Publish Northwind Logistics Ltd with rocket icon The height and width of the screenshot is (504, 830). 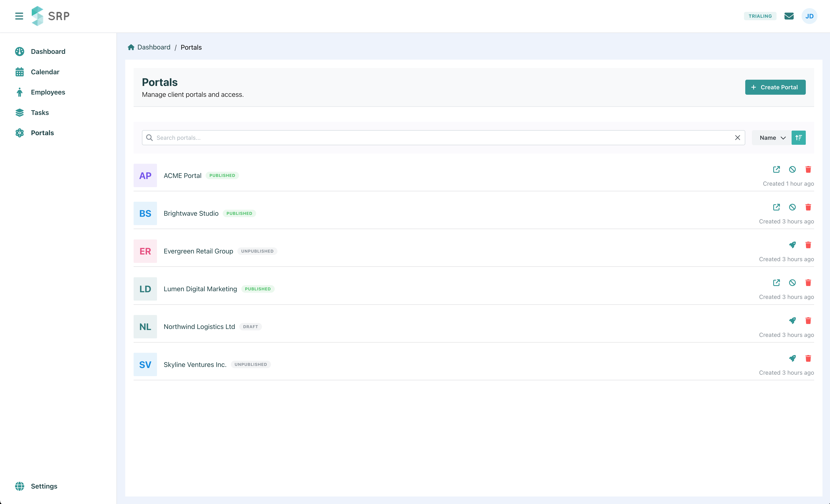point(792,320)
